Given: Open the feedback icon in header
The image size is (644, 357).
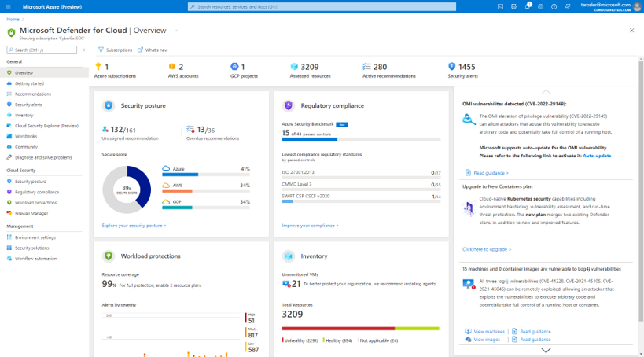Looking at the screenshot, I should pos(569,6).
